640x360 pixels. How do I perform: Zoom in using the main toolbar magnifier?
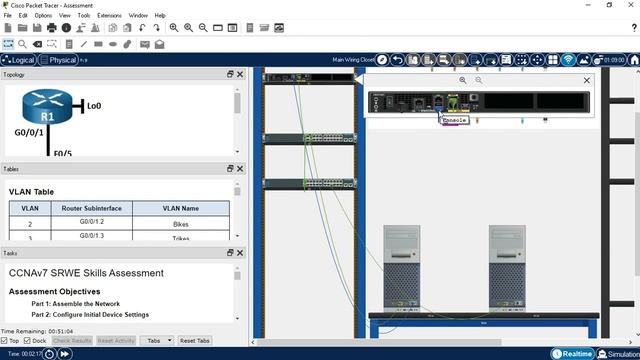pyautogui.click(x=174, y=28)
